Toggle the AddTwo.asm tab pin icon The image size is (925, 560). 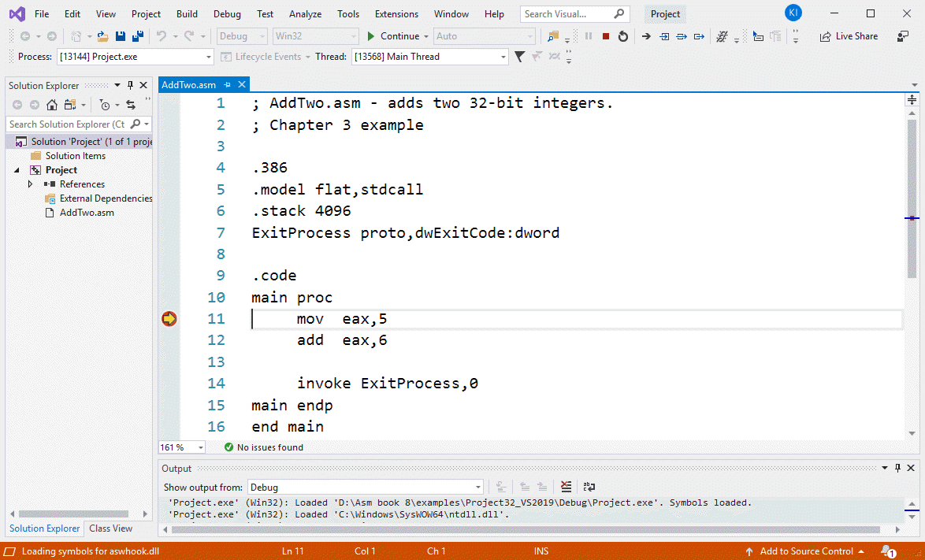(226, 84)
